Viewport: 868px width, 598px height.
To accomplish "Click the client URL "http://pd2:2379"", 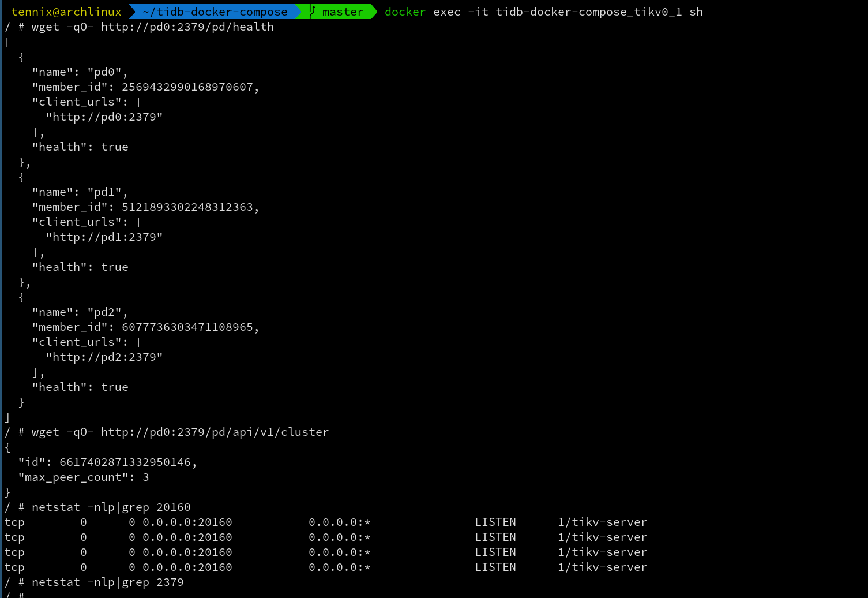I will (104, 357).
